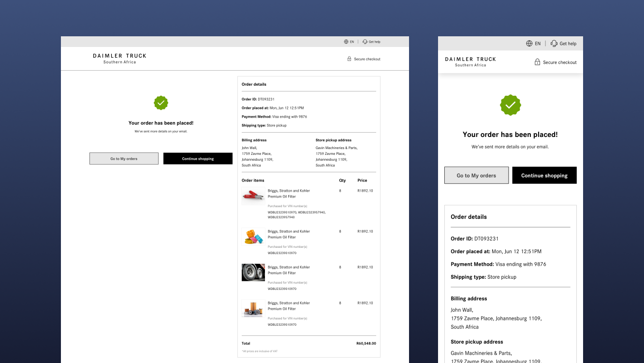The width and height of the screenshot is (644, 363).
Task: Click green checkmark badge in desktop view
Action: coord(161,103)
